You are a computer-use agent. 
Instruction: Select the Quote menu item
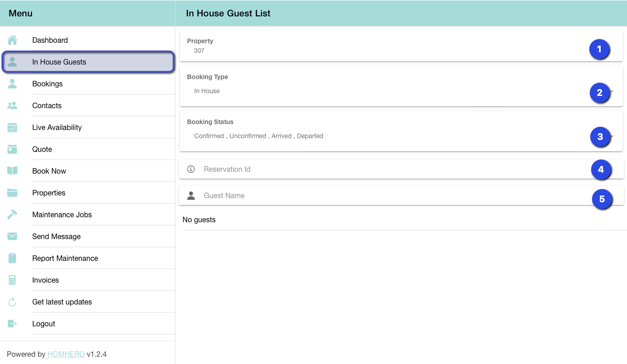click(x=42, y=149)
